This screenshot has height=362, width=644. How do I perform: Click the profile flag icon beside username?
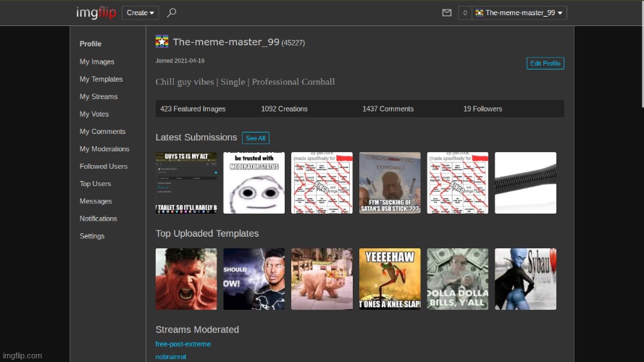click(162, 41)
